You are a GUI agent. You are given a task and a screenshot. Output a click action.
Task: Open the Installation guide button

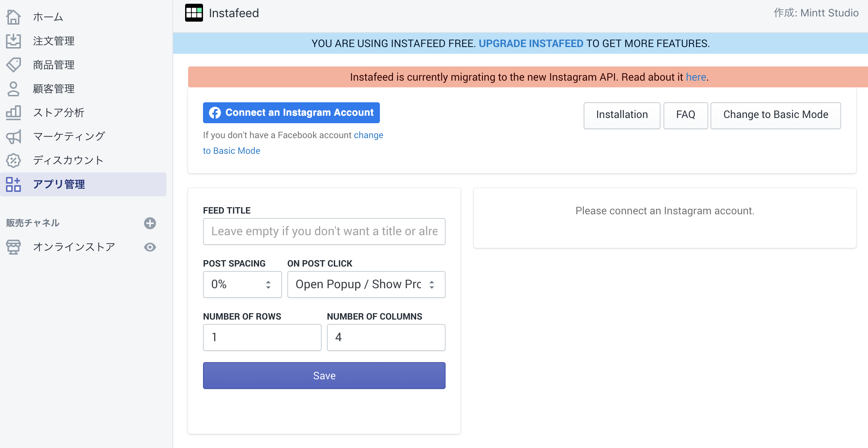point(622,115)
